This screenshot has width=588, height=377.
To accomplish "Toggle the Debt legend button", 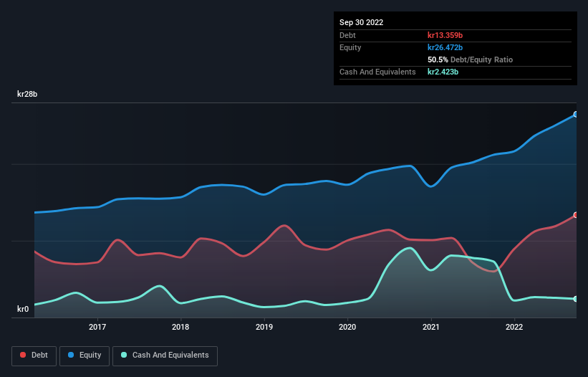I will coord(34,355).
